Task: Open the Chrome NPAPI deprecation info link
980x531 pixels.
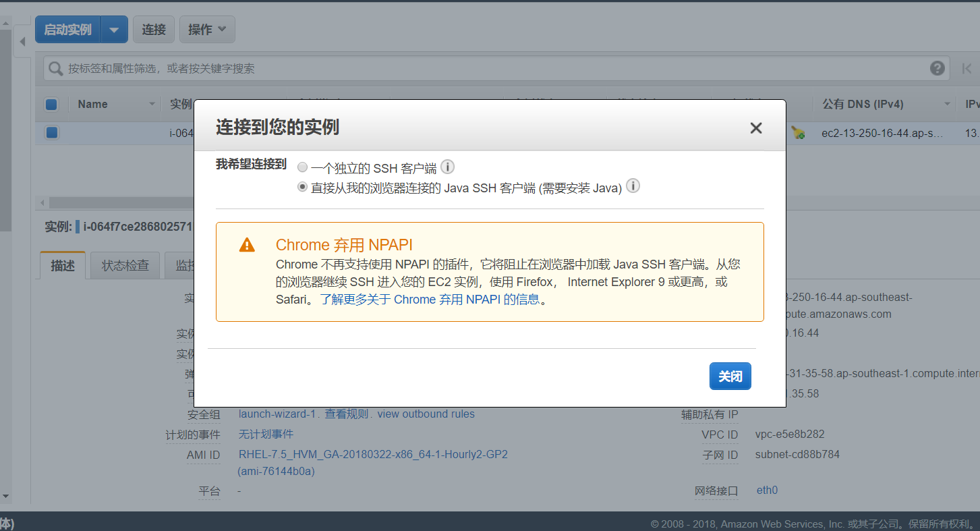Action: pos(429,300)
